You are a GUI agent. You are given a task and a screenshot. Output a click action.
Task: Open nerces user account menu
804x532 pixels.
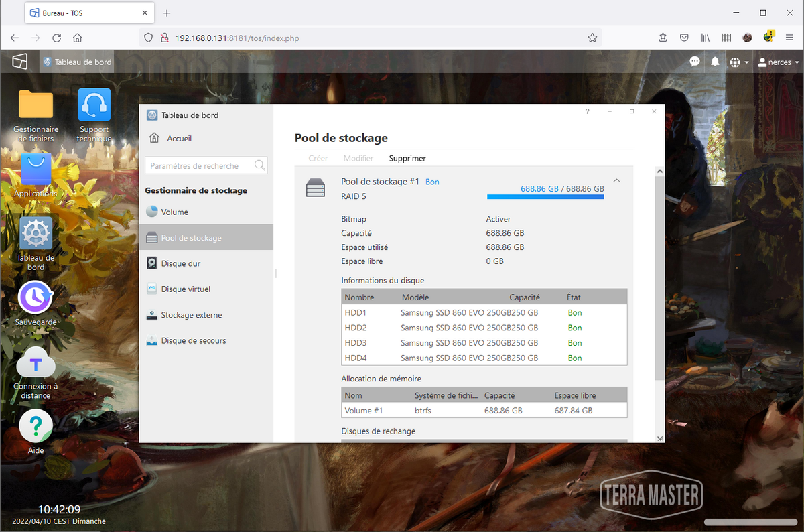click(x=779, y=62)
